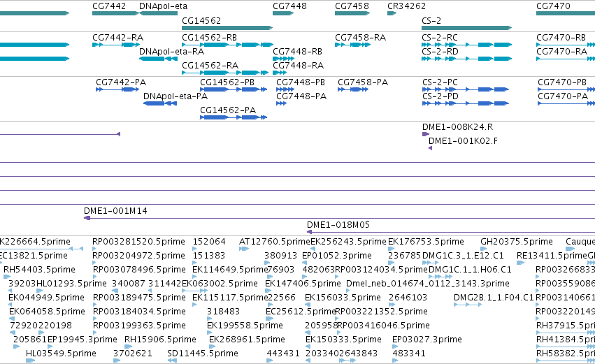Click the CS-2 gene label
The image size is (595, 364).
click(431, 20)
